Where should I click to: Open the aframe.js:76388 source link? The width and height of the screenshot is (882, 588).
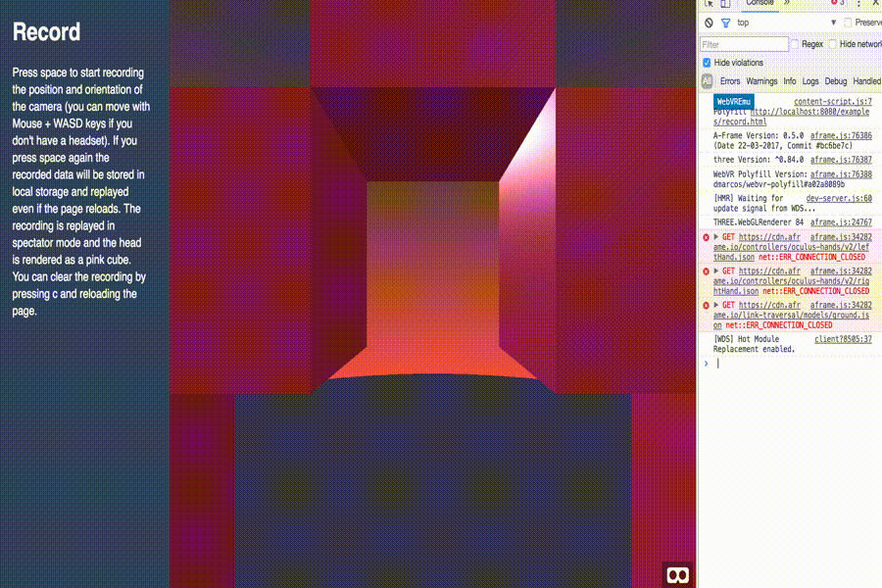(841, 174)
